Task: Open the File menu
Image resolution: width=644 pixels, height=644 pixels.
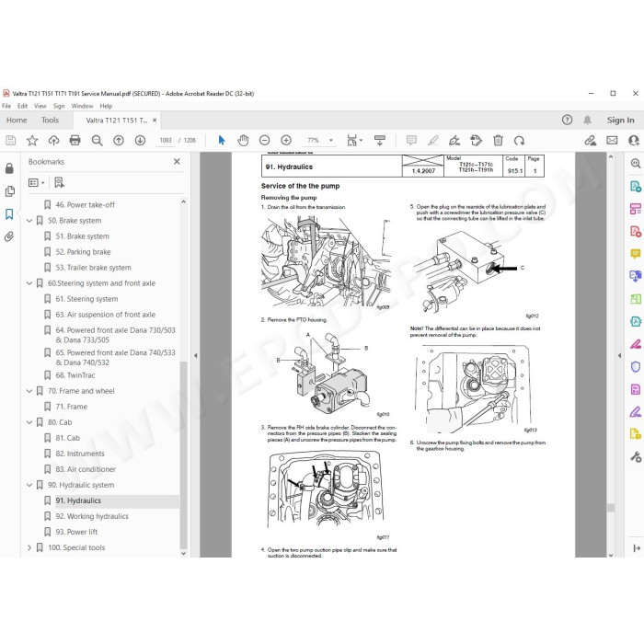Action: [6, 106]
